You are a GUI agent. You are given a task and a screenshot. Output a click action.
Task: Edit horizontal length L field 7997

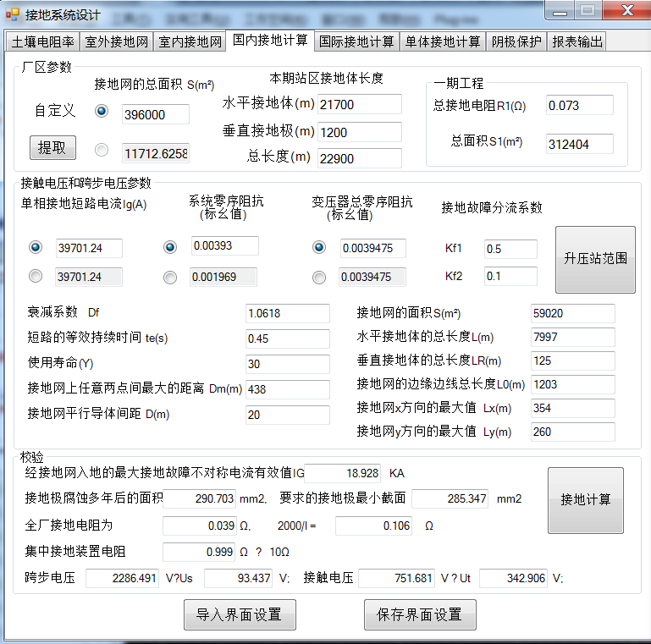[573, 337]
